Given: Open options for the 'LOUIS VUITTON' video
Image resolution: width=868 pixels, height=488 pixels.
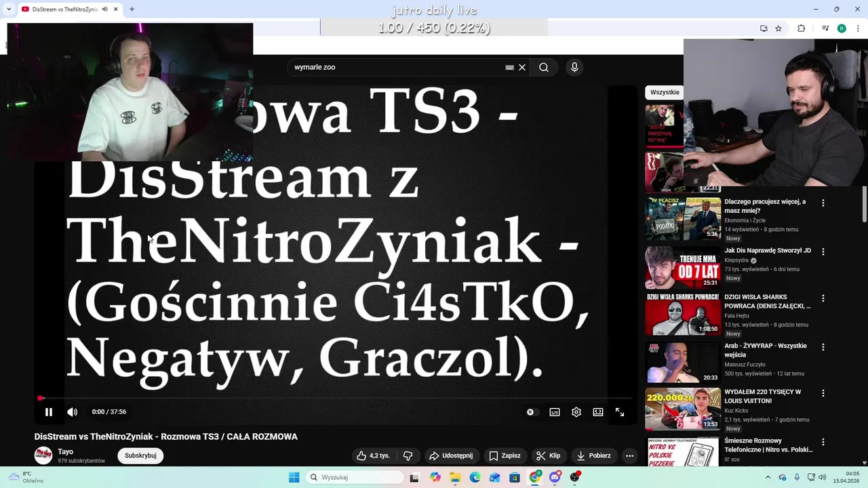Looking at the screenshot, I should click(x=823, y=393).
